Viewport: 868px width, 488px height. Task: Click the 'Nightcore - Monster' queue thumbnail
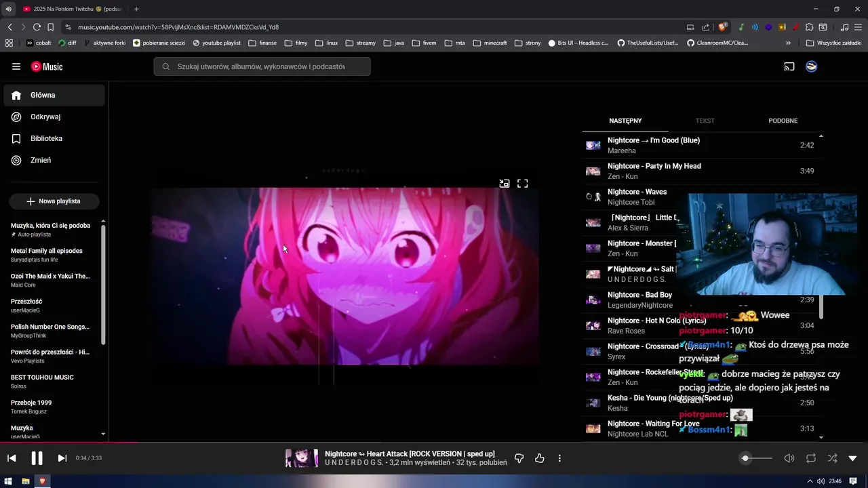pyautogui.click(x=593, y=248)
